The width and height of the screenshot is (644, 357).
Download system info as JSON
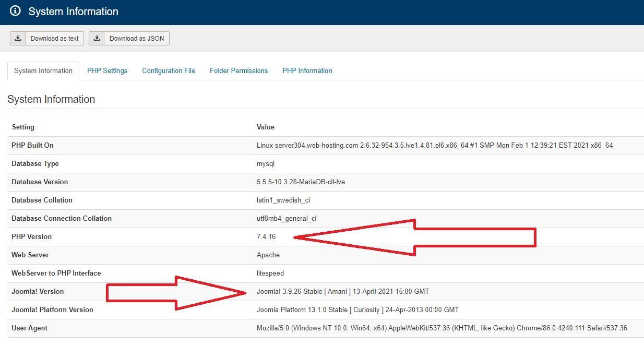129,38
